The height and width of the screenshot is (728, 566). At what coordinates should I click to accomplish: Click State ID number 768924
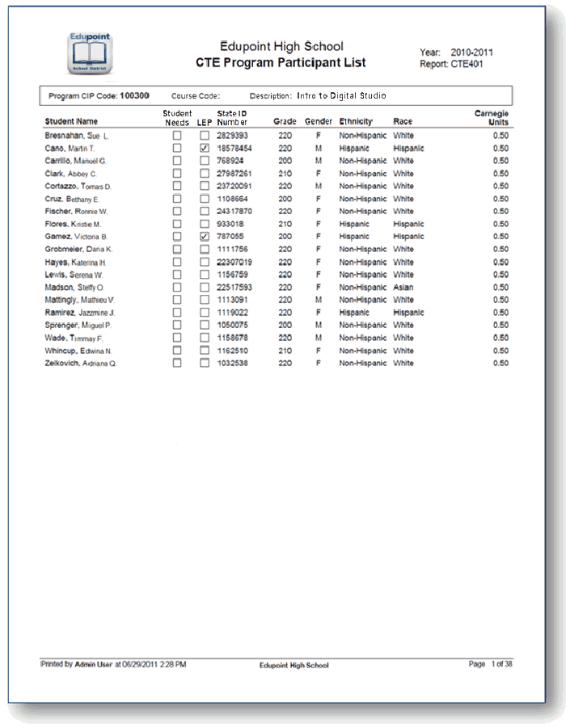tap(230, 161)
